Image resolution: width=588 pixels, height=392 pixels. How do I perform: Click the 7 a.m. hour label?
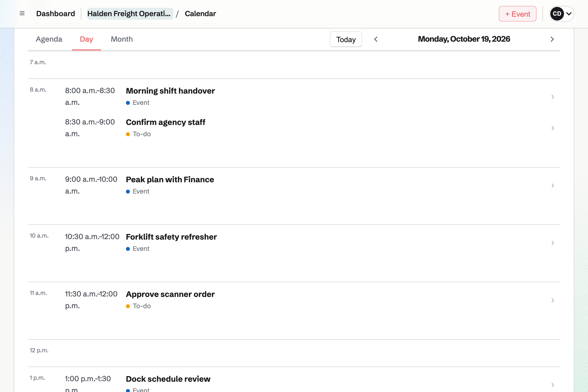pyautogui.click(x=38, y=62)
